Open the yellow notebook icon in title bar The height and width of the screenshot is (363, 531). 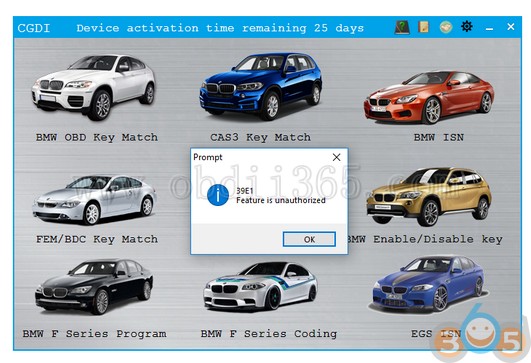pyautogui.click(x=423, y=27)
